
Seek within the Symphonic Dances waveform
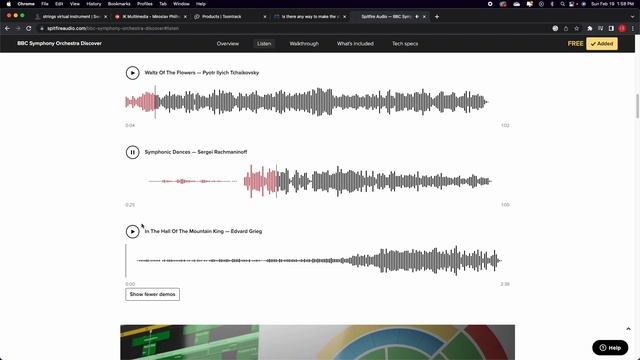pos(320,181)
